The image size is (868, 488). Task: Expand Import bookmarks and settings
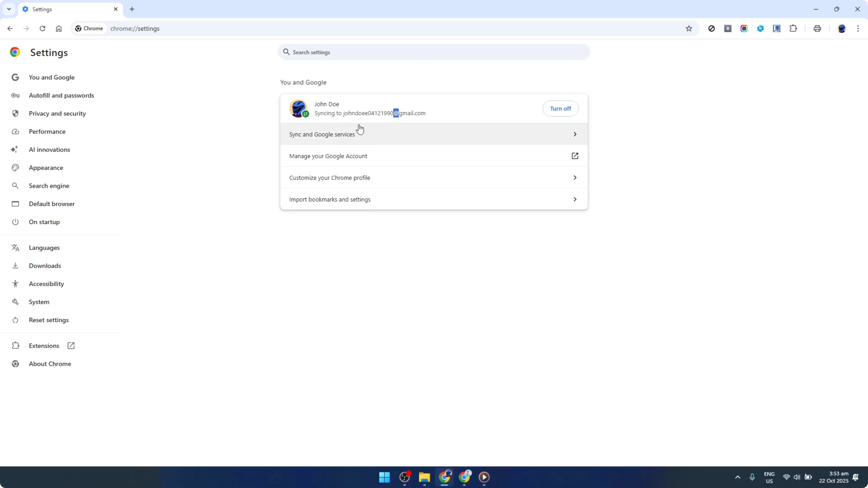(433, 199)
